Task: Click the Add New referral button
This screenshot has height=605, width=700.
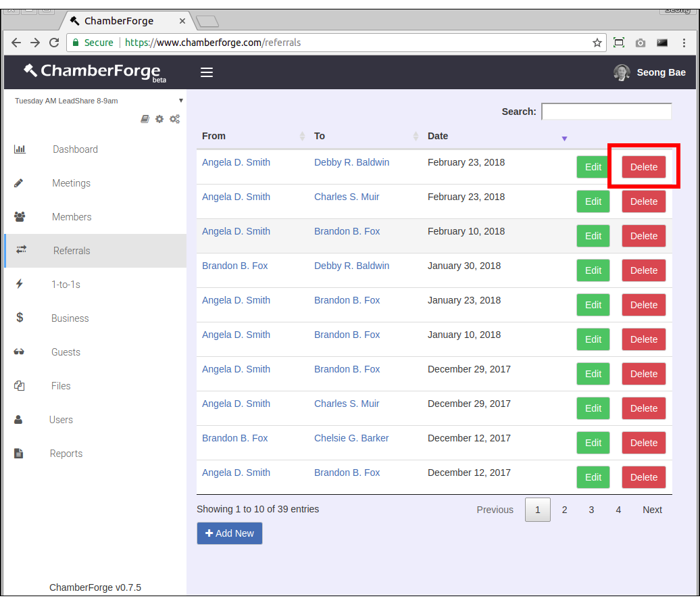Action: (229, 533)
